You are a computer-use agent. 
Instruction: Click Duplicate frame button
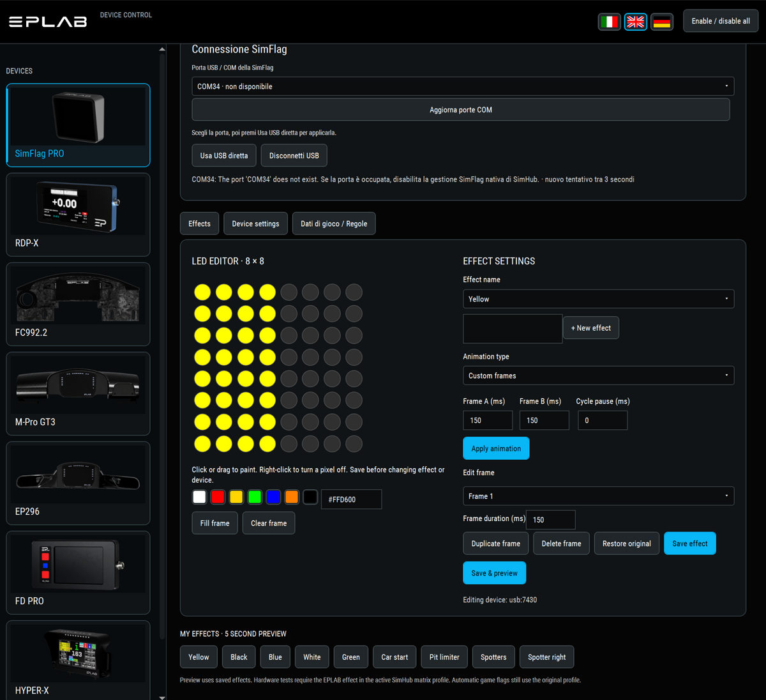click(496, 544)
